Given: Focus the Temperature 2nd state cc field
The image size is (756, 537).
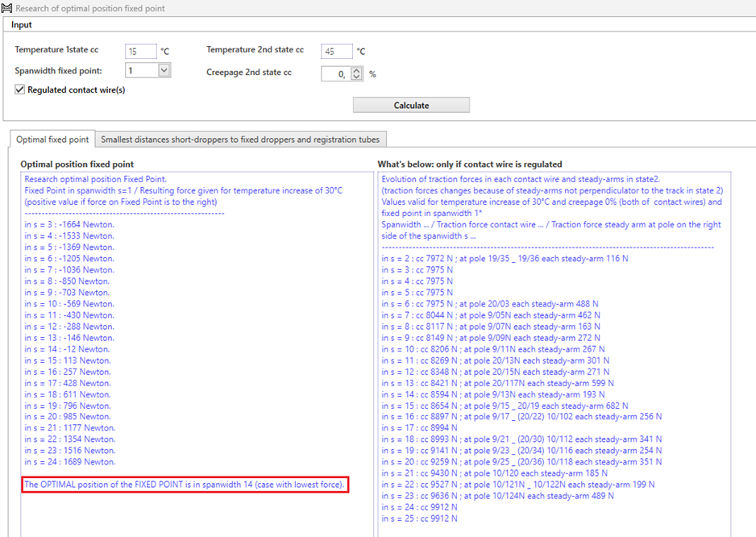Looking at the screenshot, I should (336, 52).
